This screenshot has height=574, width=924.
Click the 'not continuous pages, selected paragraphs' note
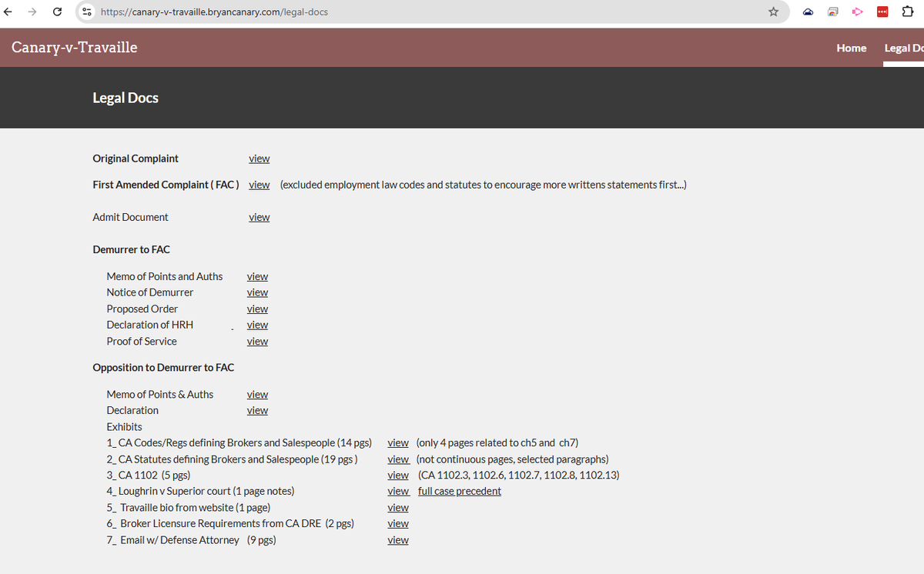512,459
